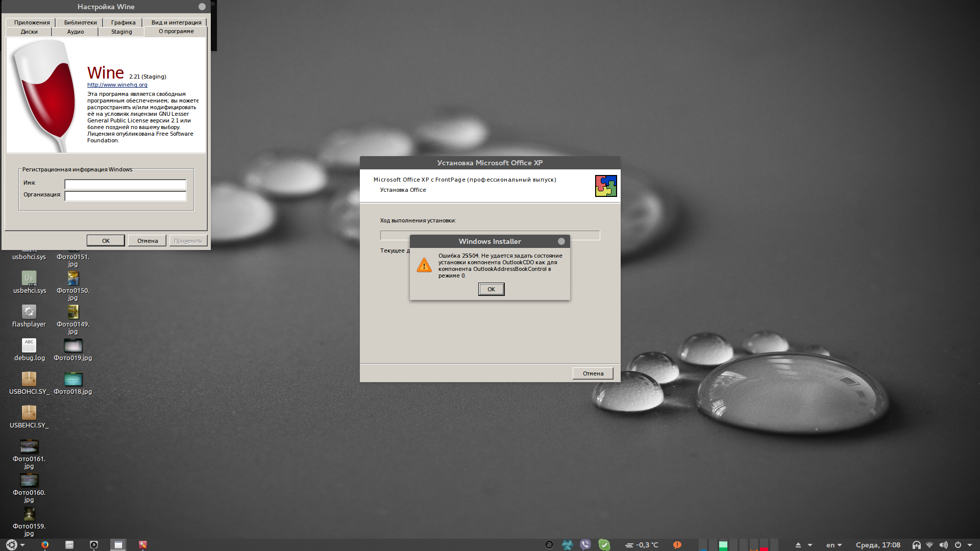
Task: Open the flashplayer desktop icon
Action: tap(29, 312)
